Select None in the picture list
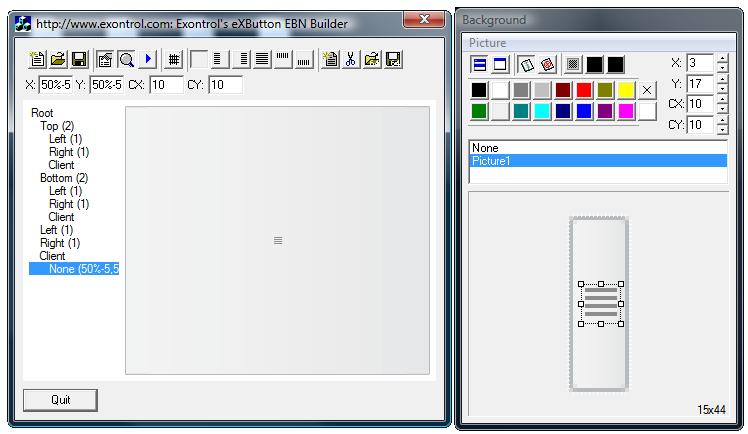This screenshot has height=434, width=748. tap(485, 148)
